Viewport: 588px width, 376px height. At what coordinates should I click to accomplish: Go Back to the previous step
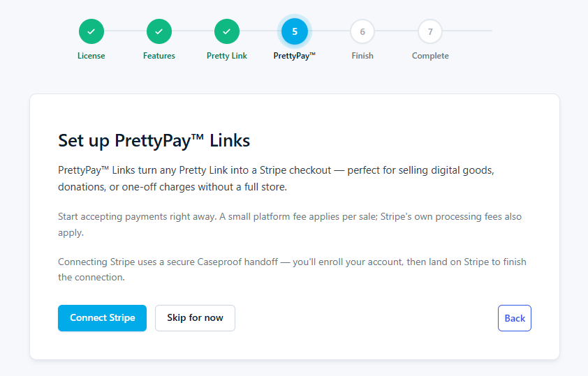coord(515,318)
